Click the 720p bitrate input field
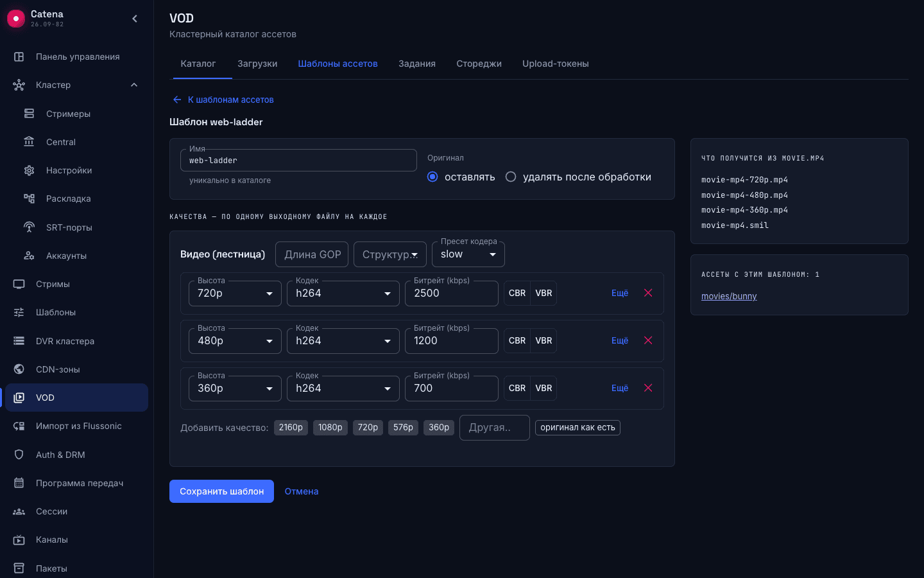This screenshot has width=924, height=578. 452,293
